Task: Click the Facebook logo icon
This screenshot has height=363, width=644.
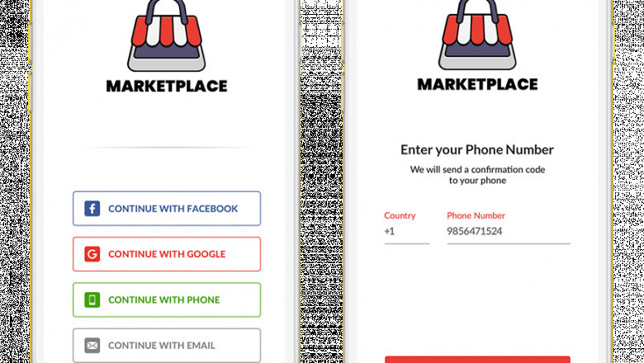Action: pyautogui.click(x=92, y=209)
